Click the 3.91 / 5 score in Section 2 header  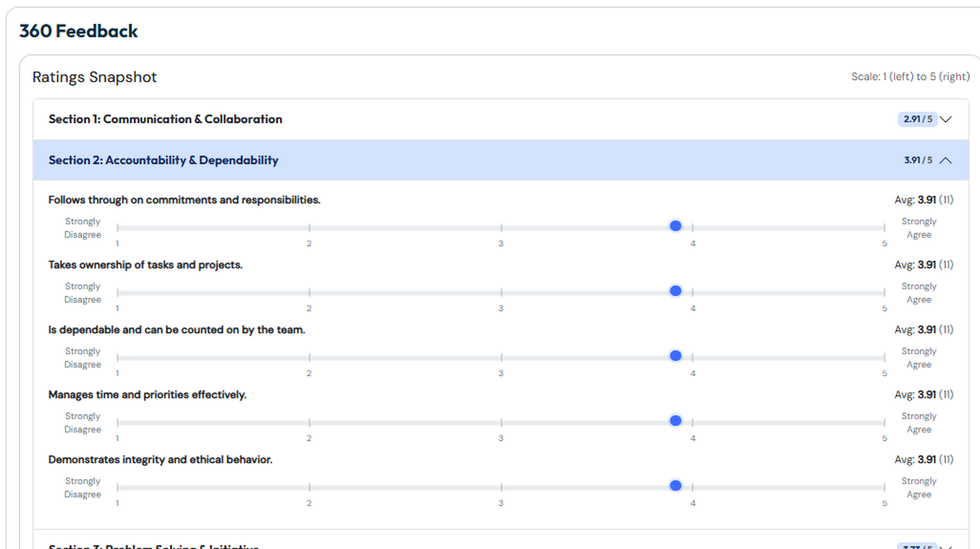(x=917, y=161)
